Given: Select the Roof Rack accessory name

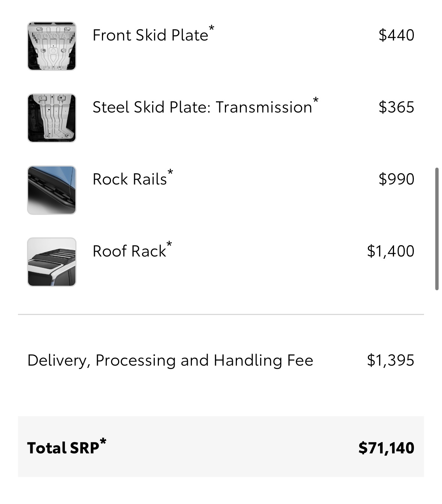Looking at the screenshot, I should pyautogui.click(x=129, y=251).
